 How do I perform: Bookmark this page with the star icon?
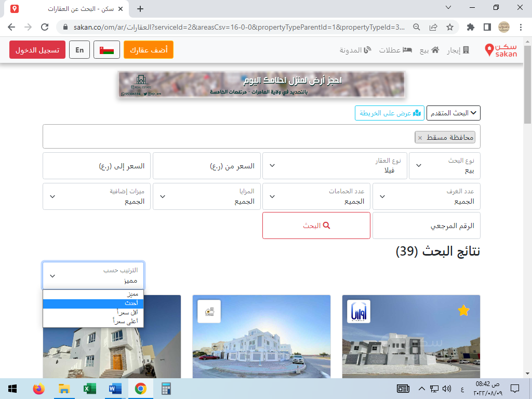point(450,27)
